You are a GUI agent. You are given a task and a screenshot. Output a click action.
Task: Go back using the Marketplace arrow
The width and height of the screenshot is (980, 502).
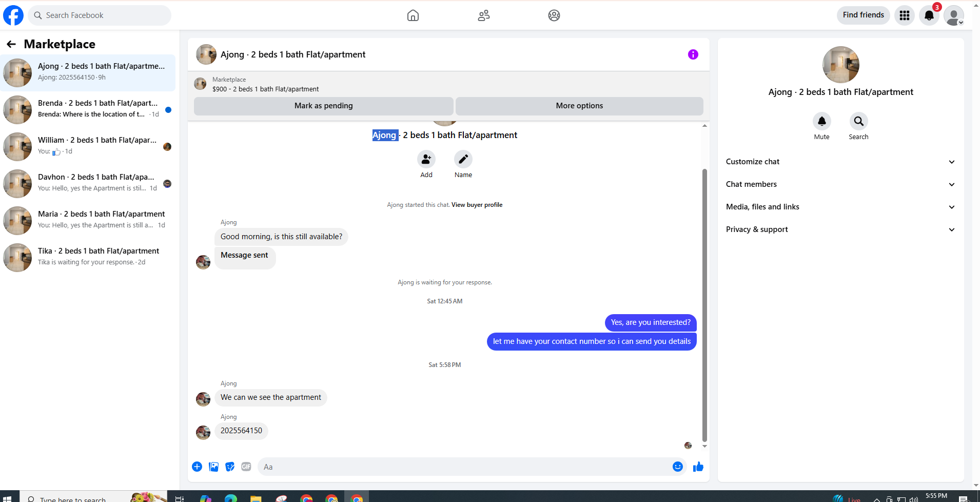pyautogui.click(x=11, y=44)
